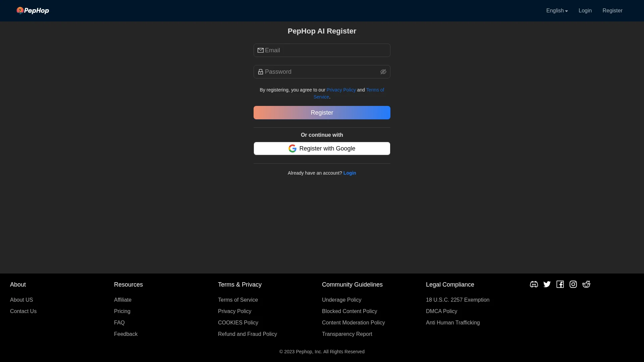Viewport: 644px width, 362px height.
Task: Open Register in the top navigation
Action: pyautogui.click(x=612, y=11)
